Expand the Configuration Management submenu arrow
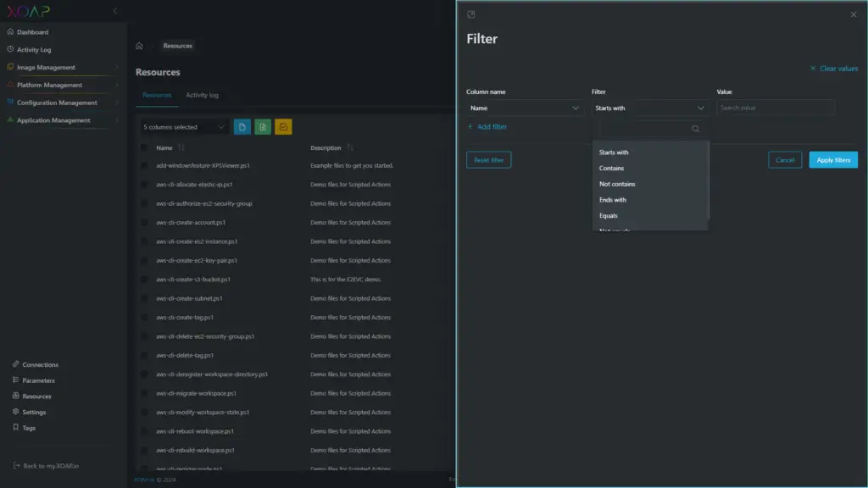Image resolution: width=868 pixels, height=488 pixels. click(x=116, y=103)
